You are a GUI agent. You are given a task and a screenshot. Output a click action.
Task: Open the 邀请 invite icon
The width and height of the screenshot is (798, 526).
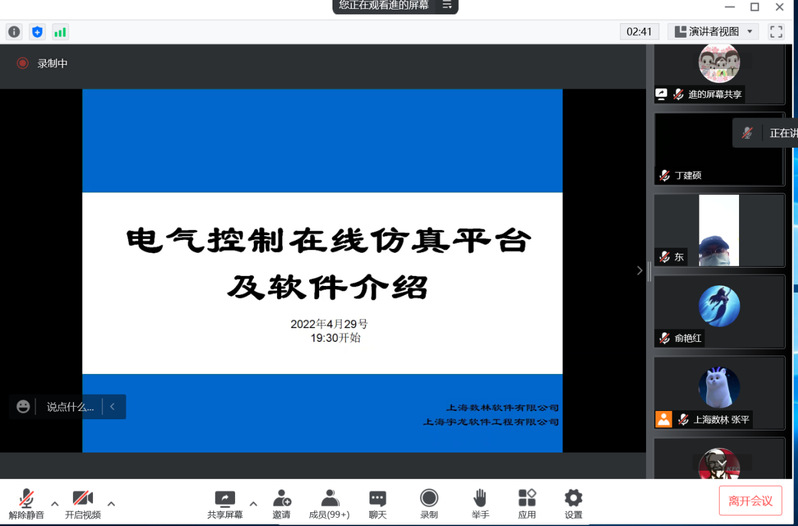pyautogui.click(x=281, y=504)
